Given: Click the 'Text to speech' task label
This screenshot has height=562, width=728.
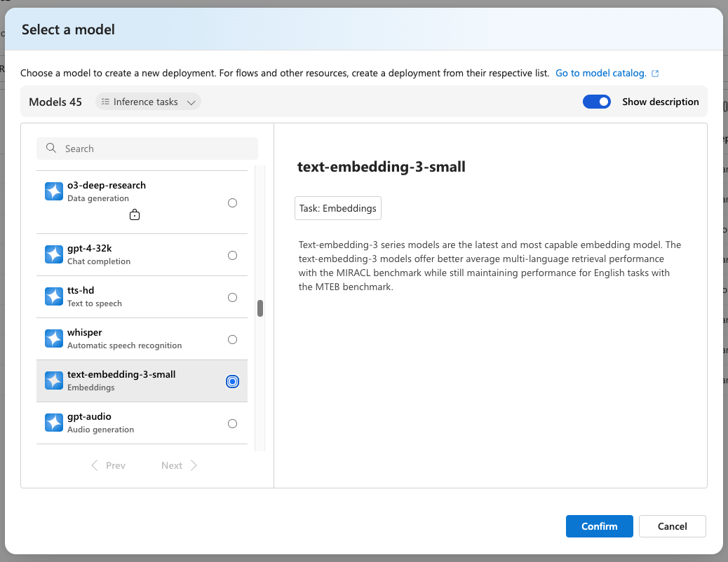Looking at the screenshot, I should (94, 303).
